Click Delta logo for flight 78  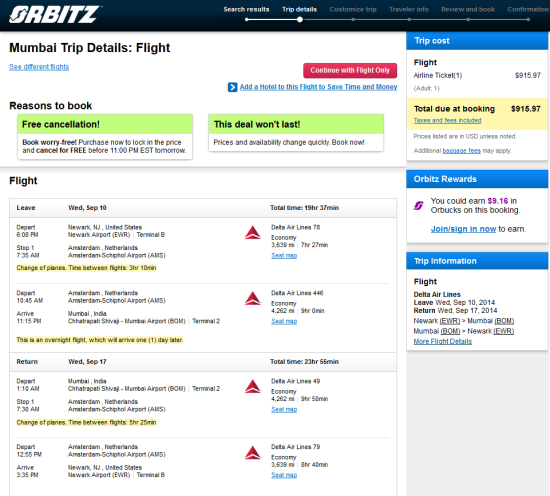253,233
